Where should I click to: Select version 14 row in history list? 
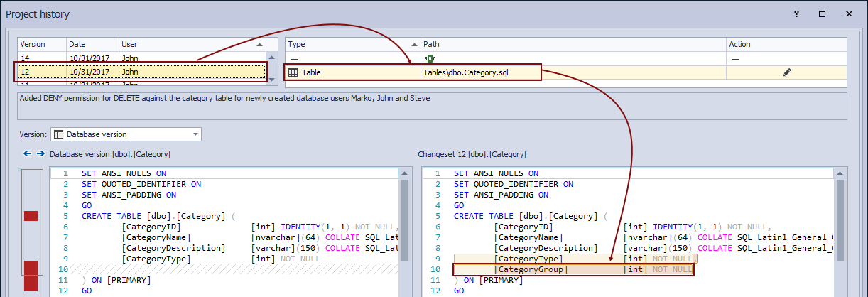click(x=141, y=58)
